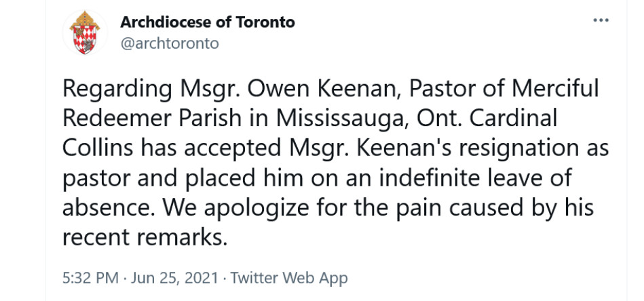Image resolution: width=644 pixels, height=301 pixels.
Task: Open the Twitter Web App source link
Action: click(x=288, y=279)
